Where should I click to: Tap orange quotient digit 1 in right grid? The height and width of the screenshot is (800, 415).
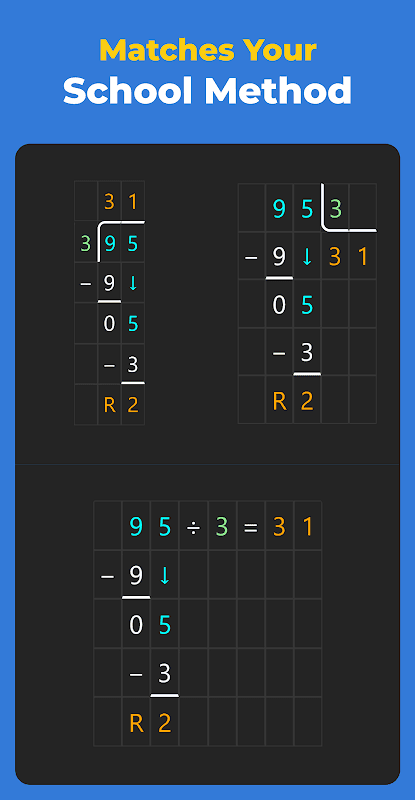coord(363,257)
